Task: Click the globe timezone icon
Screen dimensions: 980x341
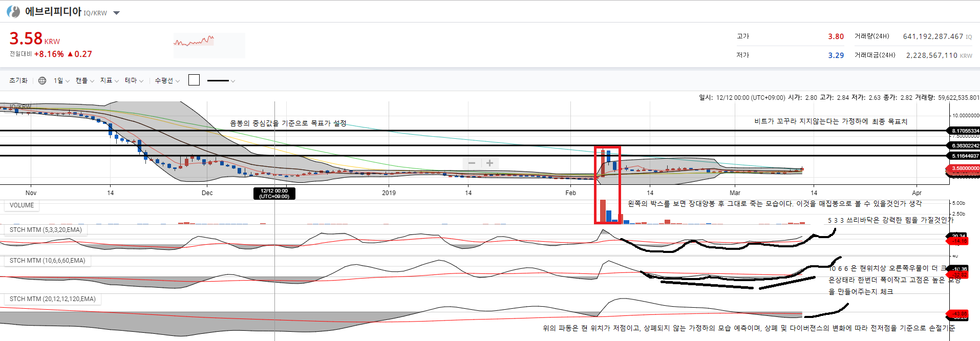Action: (42, 80)
